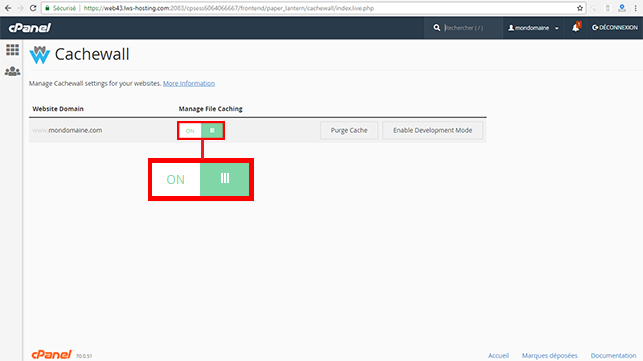The height and width of the screenshot is (361, 643).
Task: Bookmark page with star icon
Action: [x=580, y=8]
